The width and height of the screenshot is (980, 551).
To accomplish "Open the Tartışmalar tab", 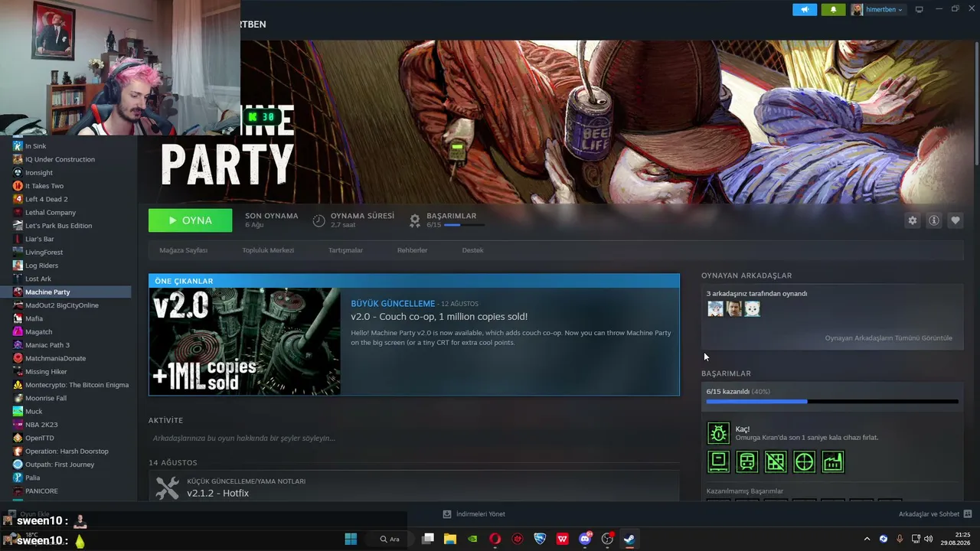I will pos(345,250).
